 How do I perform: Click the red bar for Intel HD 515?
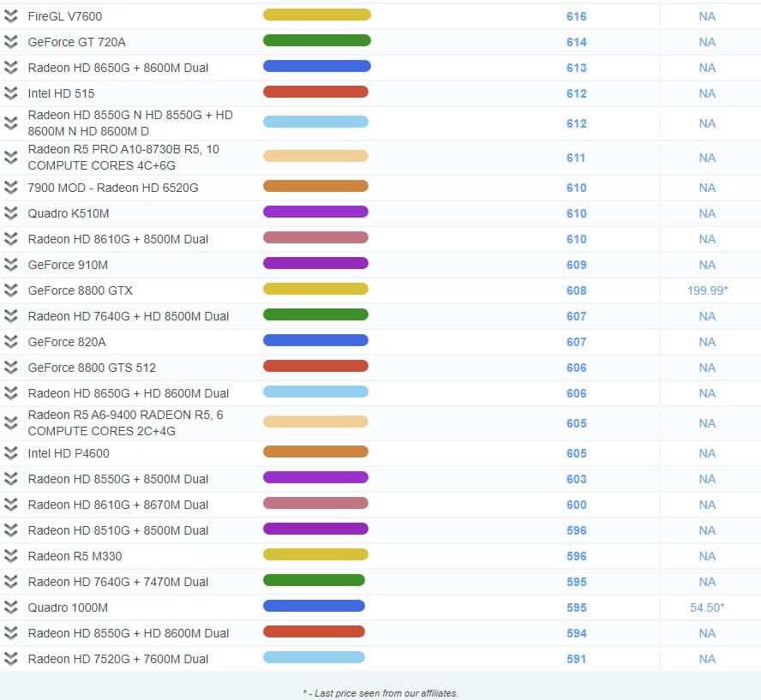coord(316,93)
